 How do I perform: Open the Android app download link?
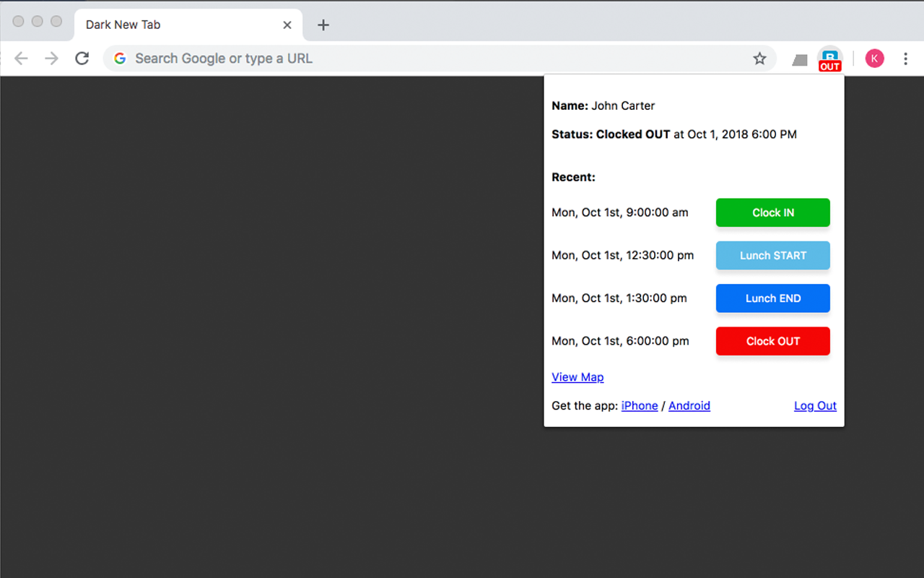689,405
